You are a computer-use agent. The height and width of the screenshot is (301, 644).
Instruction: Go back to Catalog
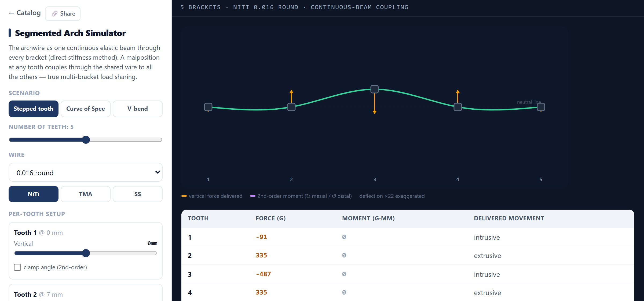pyautogui.click(x=25, y=13)
